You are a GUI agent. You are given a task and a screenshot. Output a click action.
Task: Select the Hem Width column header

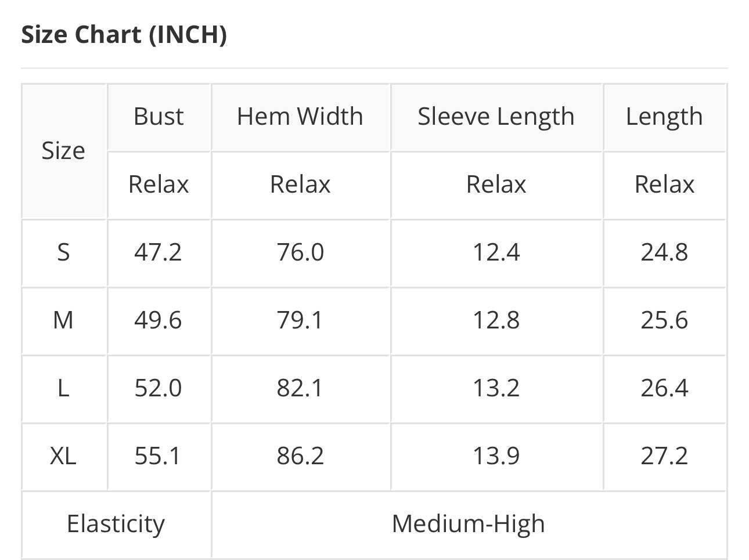(300, 117)
